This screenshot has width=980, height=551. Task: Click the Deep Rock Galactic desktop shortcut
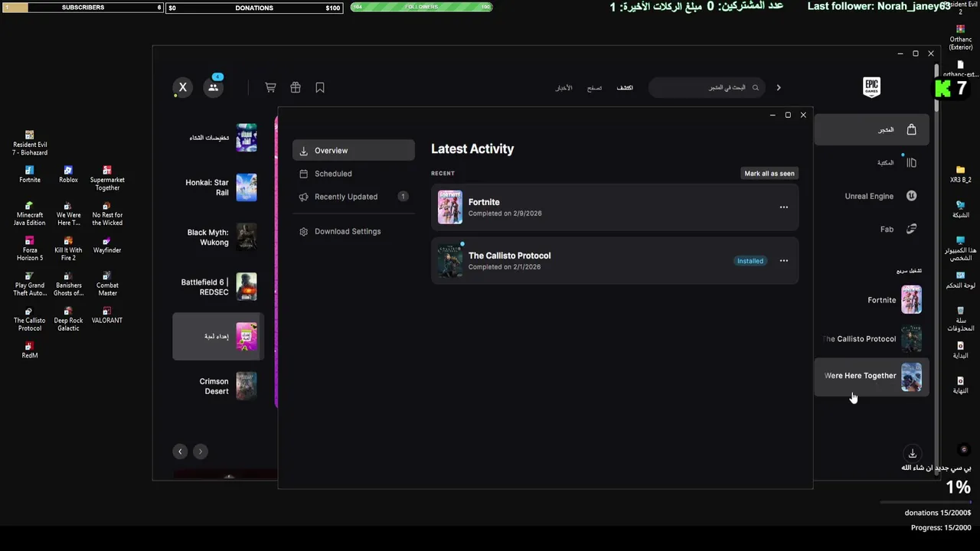tap(68, 319)
